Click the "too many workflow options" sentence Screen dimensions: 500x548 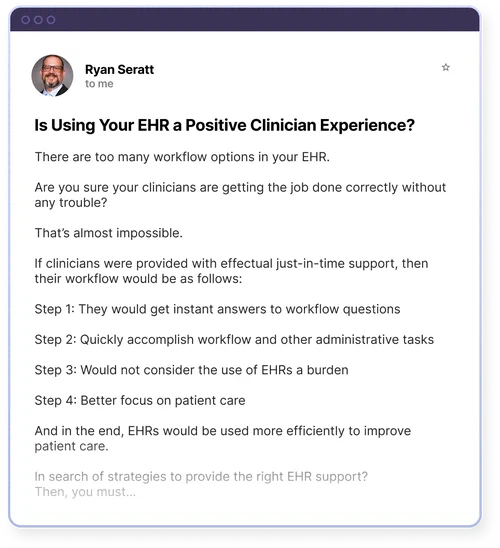click(x=182, y=157)
